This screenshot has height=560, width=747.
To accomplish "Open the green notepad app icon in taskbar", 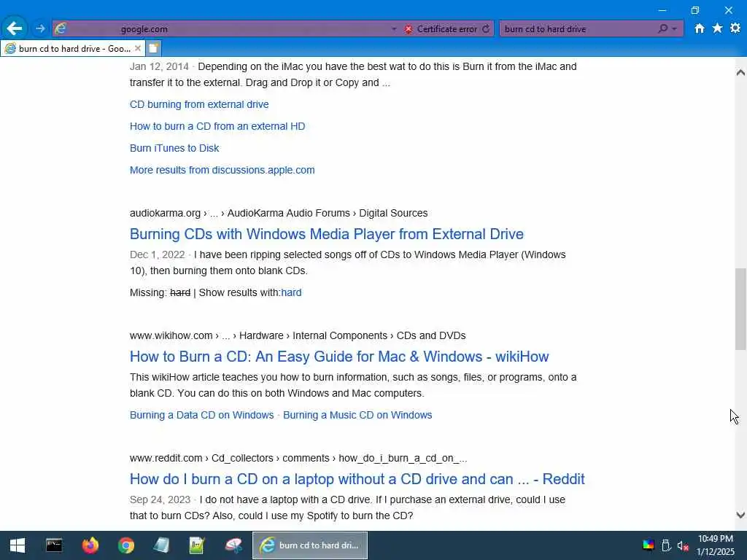I will 197,545.
